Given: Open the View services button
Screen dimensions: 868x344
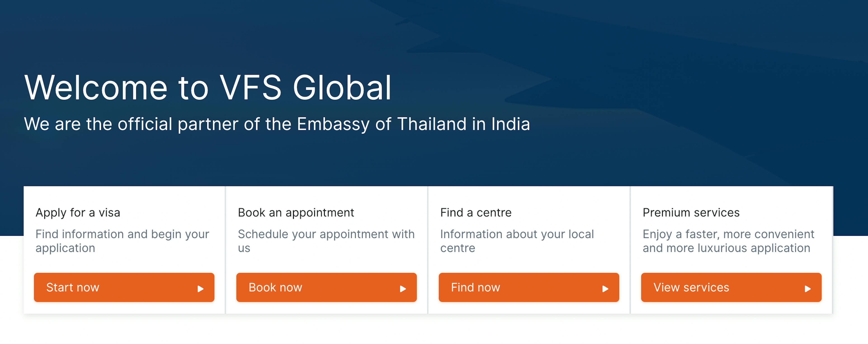Looking at the screenshot, I should [731, 287].
